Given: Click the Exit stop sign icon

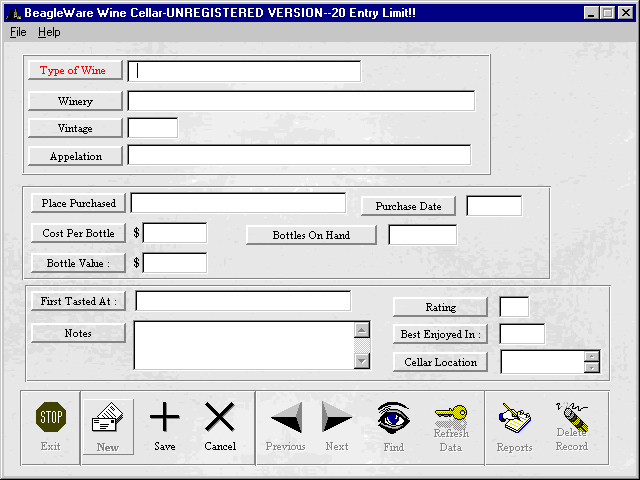Looking at the screenshot, I should pos(51,418).
